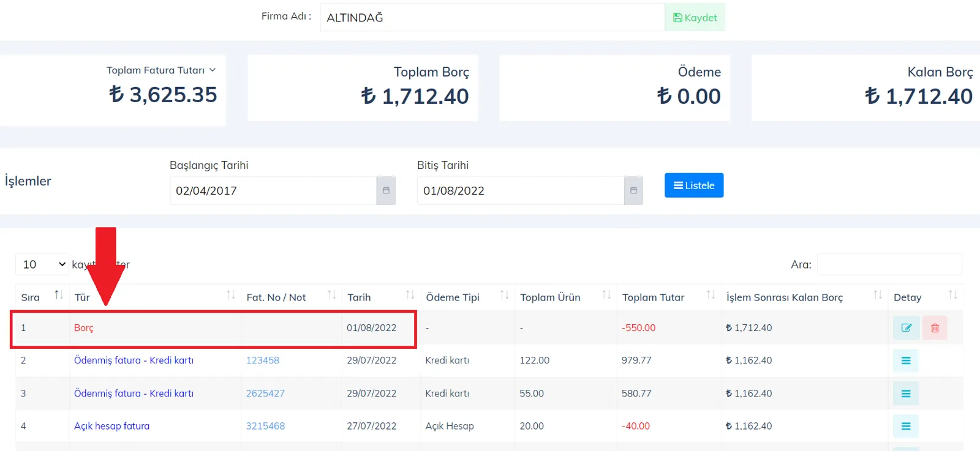Sort by the Tür column arrows
Viewport: 980px width, 451px height.
231,295
